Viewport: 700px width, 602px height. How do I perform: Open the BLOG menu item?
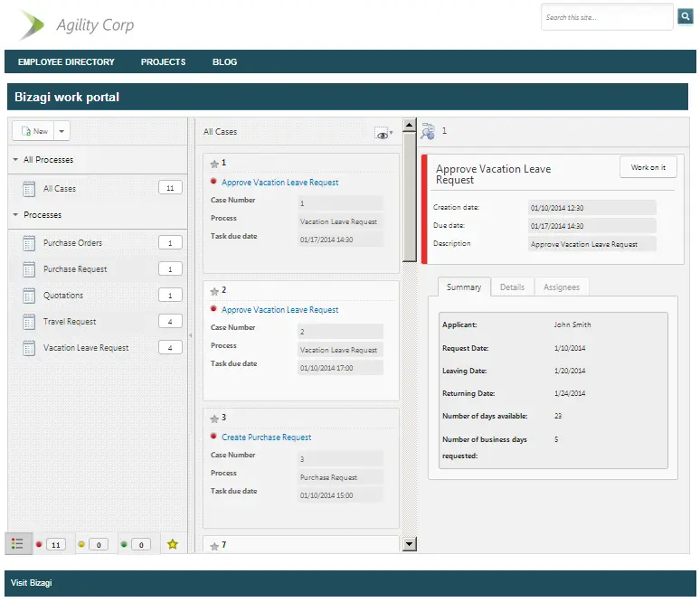(224, 62)
